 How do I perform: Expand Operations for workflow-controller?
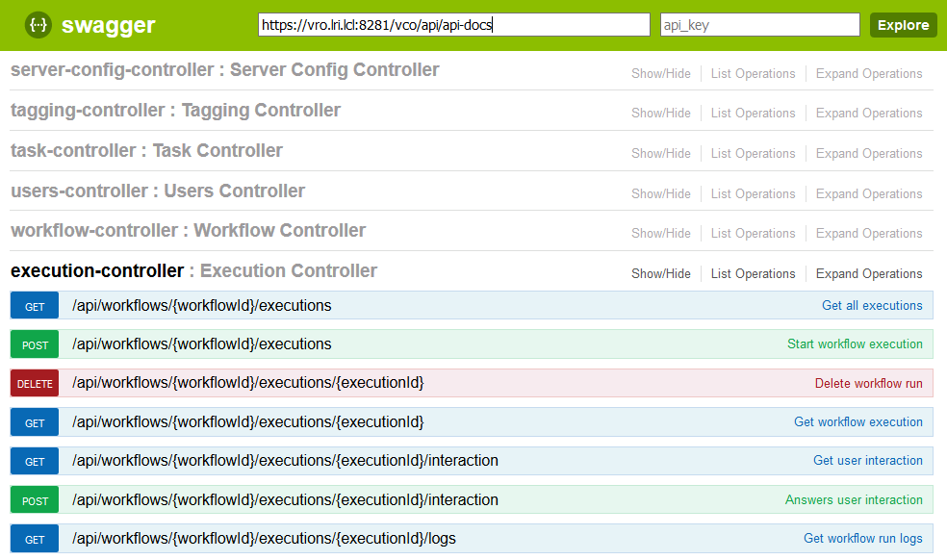[x=868, y=233]
